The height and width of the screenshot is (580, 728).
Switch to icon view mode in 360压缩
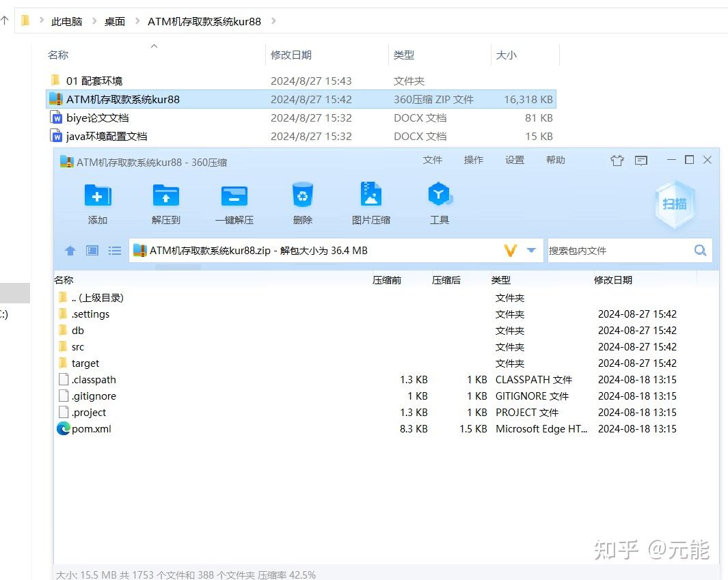[x=92, y=251]
